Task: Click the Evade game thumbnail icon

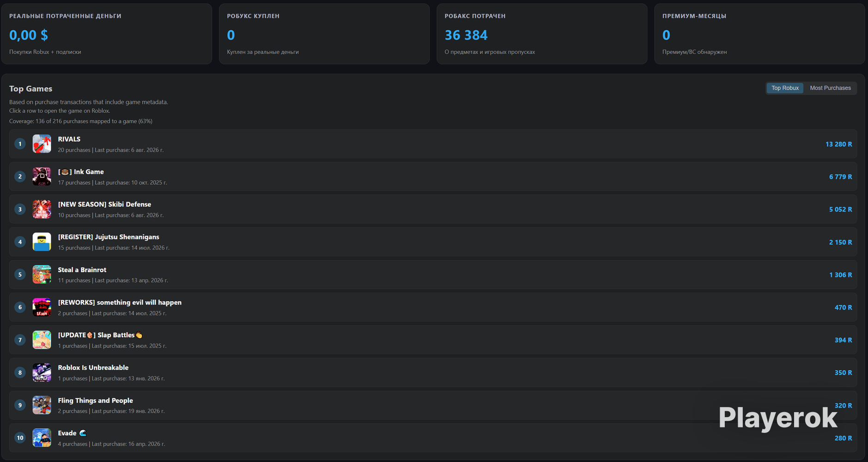Action: [42, 438]
